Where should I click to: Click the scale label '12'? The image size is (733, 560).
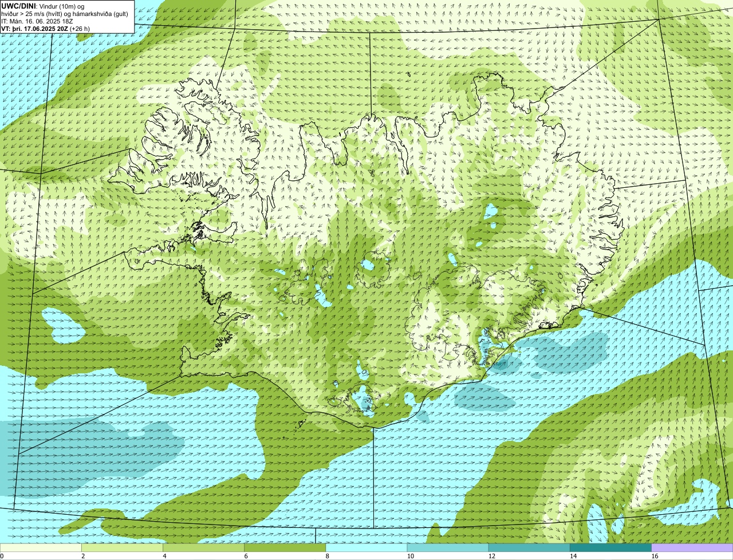[491, 556]
